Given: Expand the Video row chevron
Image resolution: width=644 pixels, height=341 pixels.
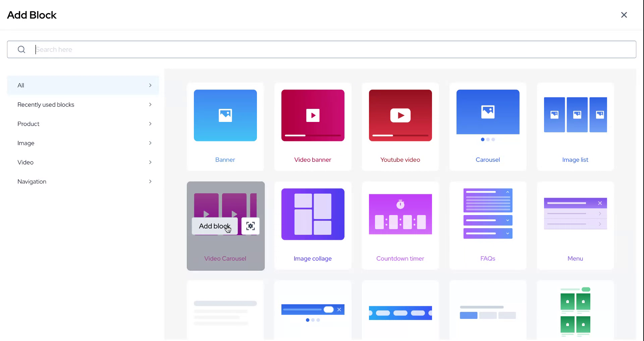Looking at the screenshot, I should [150, 162].
